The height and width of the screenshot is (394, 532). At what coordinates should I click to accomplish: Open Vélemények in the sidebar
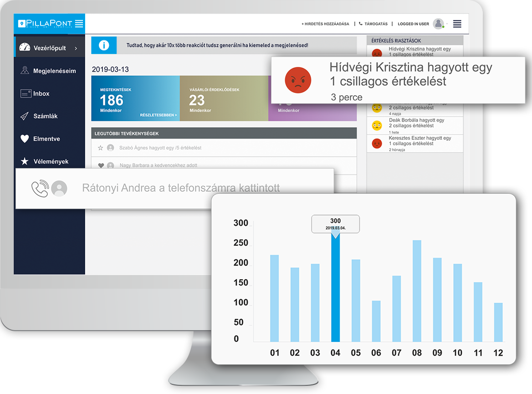click(50, 161)
